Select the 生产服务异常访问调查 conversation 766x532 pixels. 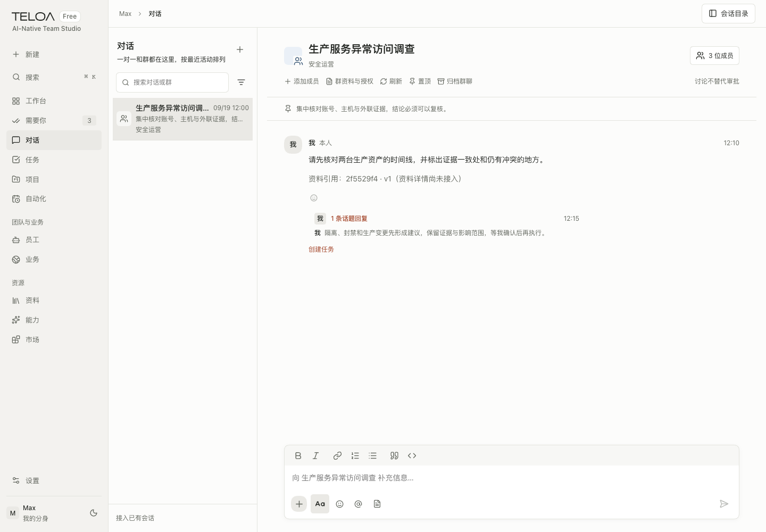[182, 119]
